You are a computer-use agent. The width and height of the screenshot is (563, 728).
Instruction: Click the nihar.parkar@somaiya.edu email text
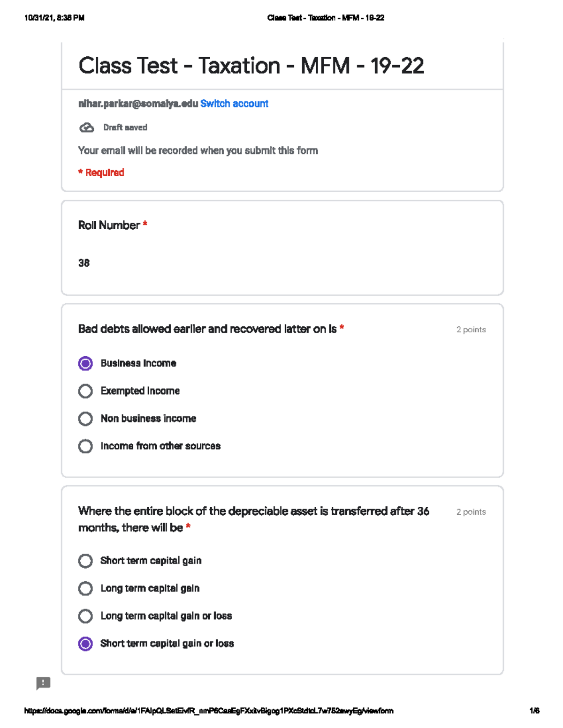pyautogui.click(x=138, y=104)
